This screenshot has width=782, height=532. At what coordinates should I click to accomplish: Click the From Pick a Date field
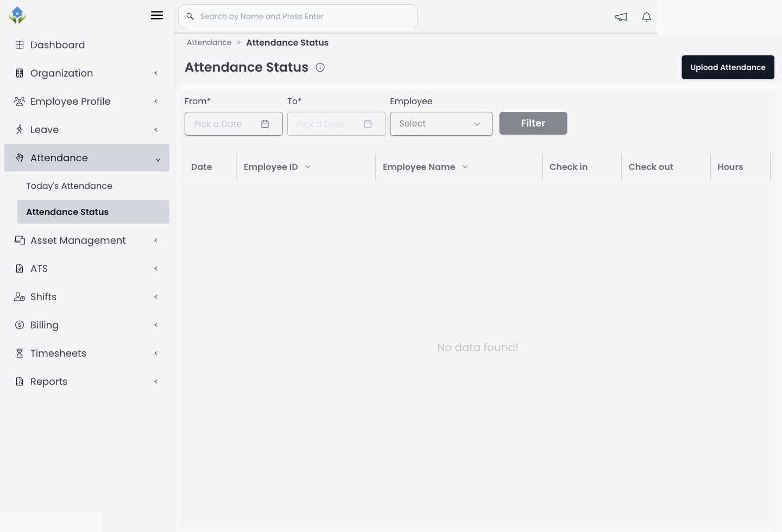234,124
